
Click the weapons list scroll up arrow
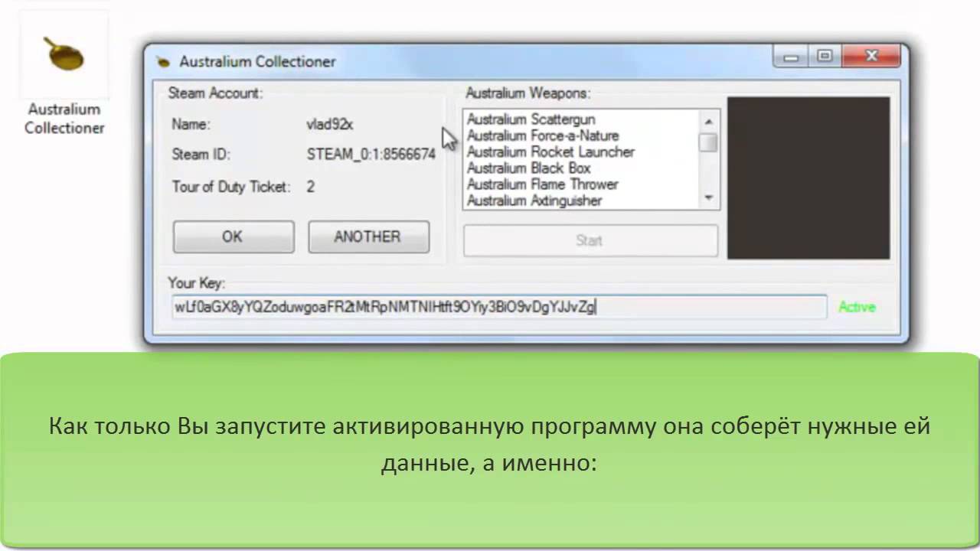coord(708,121)
